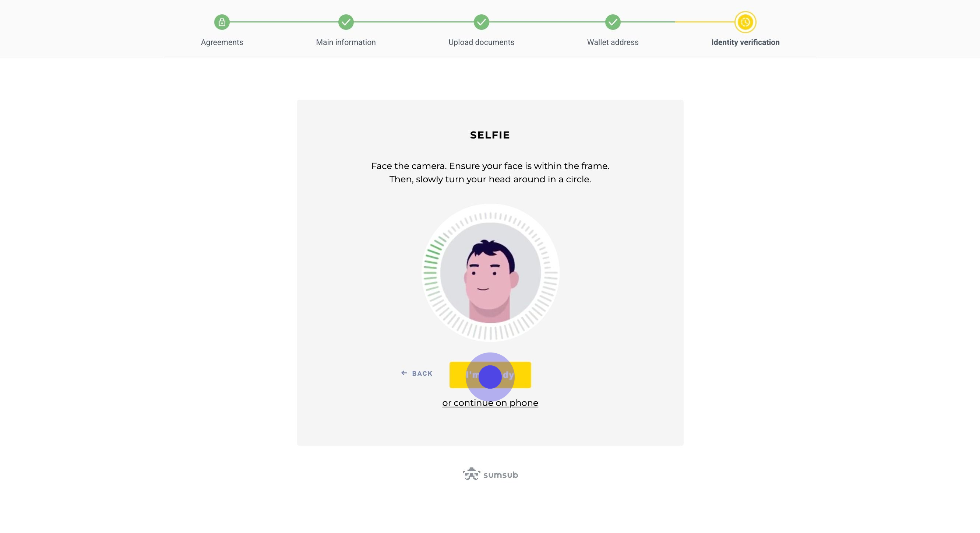Go to the Main information step
The image size is (980, 533).
pos(346,42)
